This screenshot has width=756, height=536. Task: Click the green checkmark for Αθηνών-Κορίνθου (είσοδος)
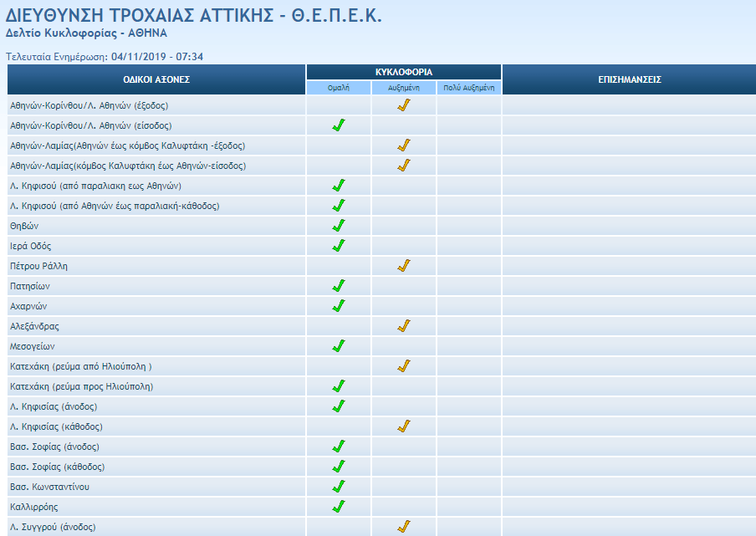coord(339,125)
